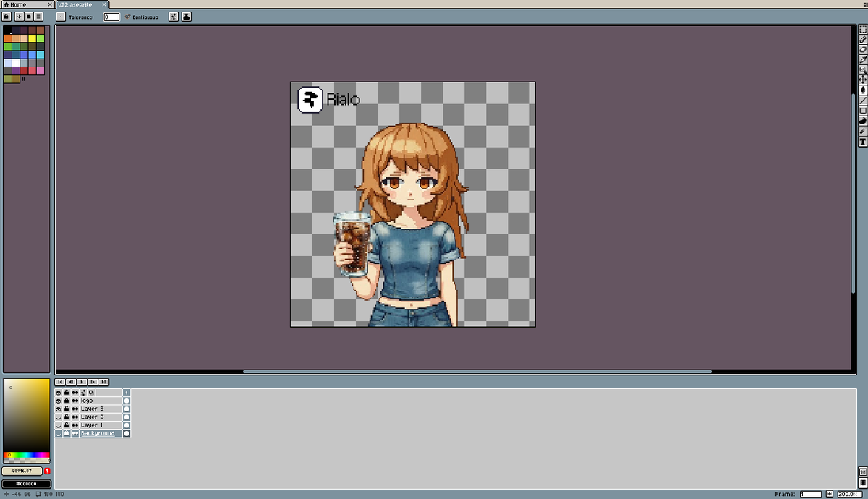Toggle all layers visibility in header

click(x=59, y=393)
